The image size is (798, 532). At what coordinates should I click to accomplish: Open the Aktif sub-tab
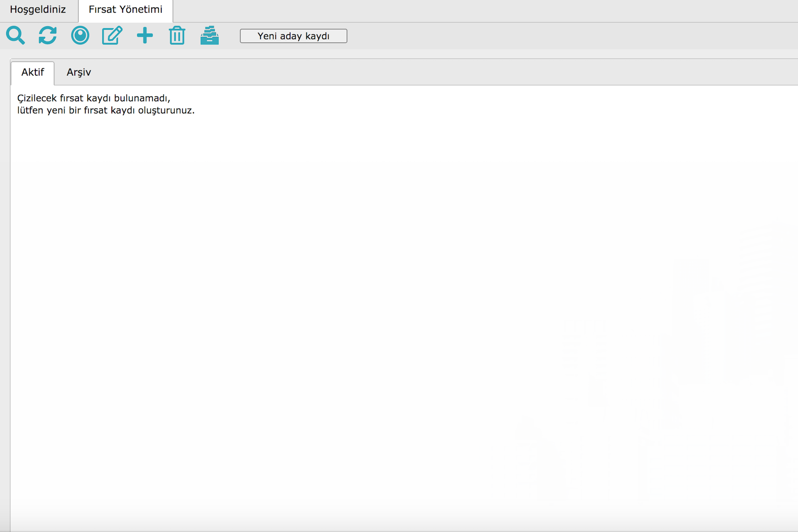pyautogui.click(x=32, y=72)
